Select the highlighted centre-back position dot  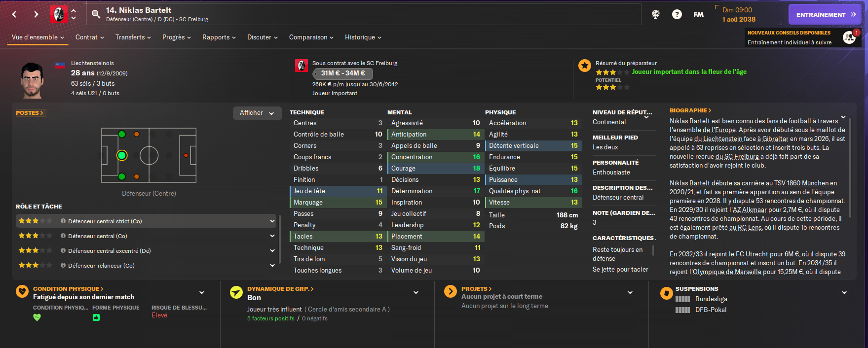point(122,156)
